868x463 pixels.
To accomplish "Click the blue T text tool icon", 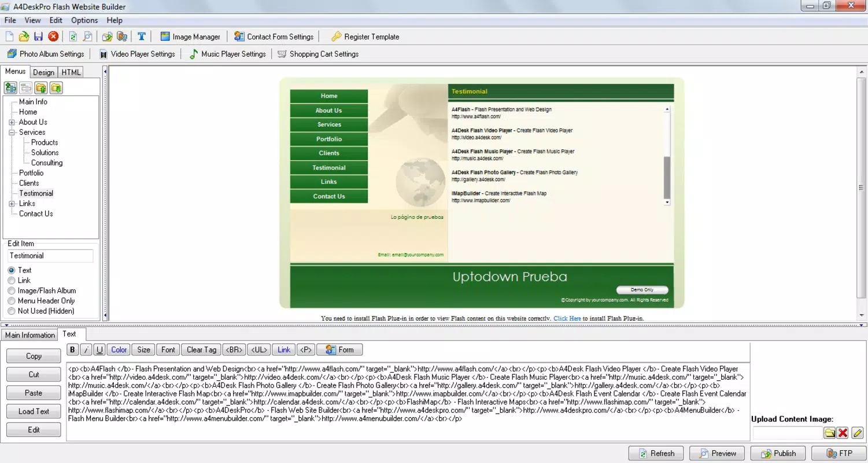I will (141, 36).
